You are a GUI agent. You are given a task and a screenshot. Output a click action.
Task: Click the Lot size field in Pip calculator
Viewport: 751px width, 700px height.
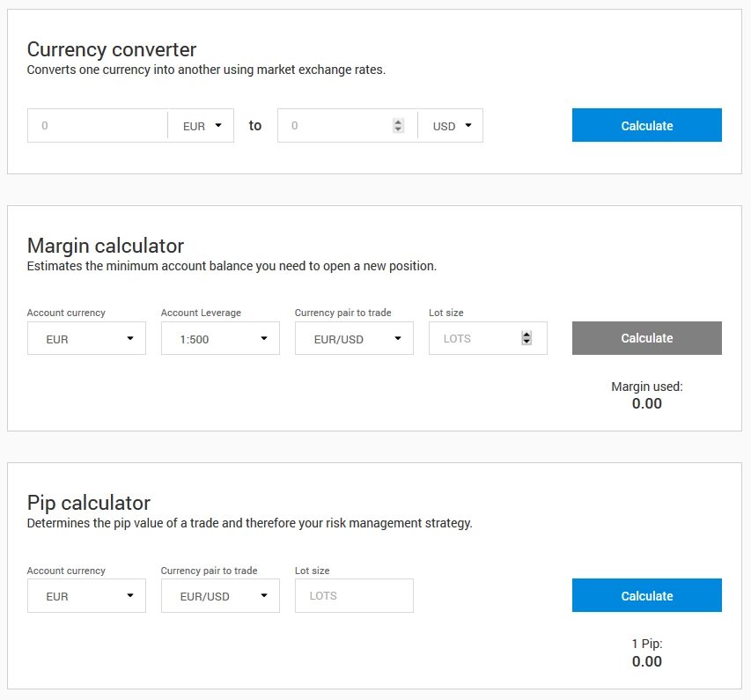click(x=354, y=596)
